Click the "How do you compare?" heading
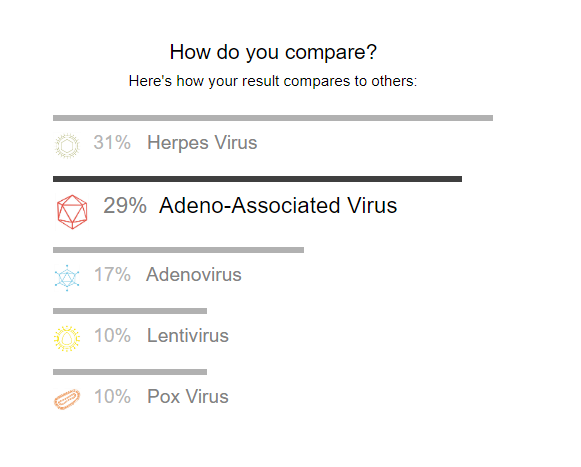 [x=273, y=52]
